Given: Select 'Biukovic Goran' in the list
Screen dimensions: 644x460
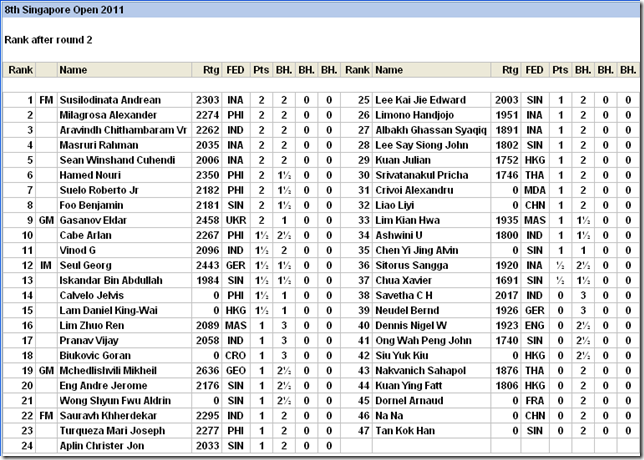Looking at the screenshot, I should (95, 356).
